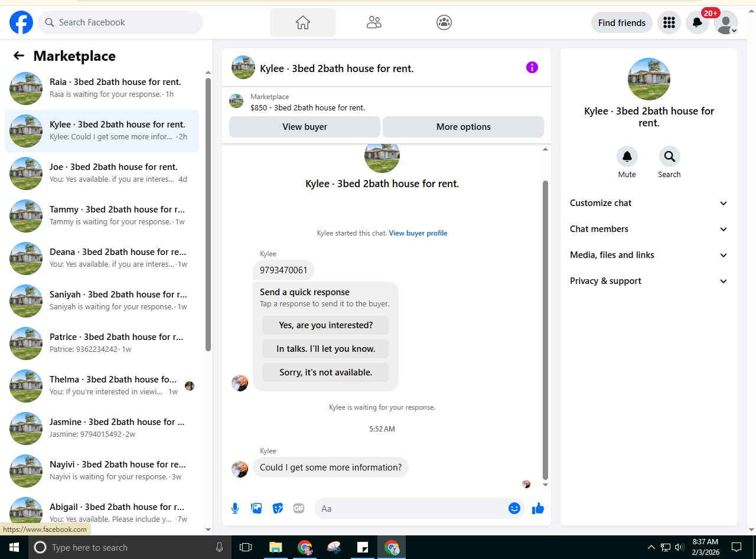Open Patrice's conversation
756x559 pixels.
102,344
